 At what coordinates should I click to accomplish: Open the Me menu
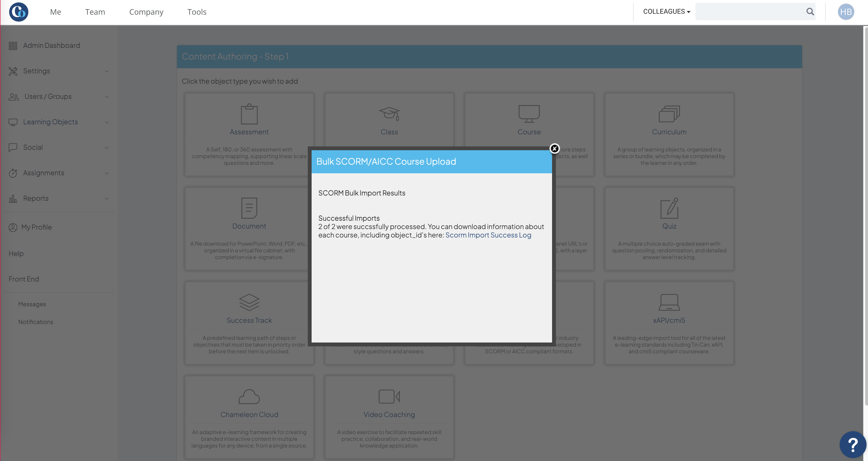[56, 12]
